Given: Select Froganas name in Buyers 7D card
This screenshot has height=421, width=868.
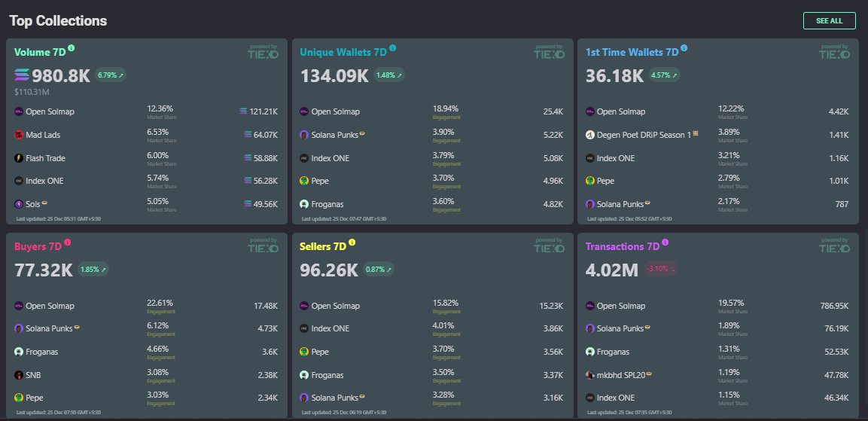Looking at the screenshot, I should pyautogui.click(x=42, y=352).
